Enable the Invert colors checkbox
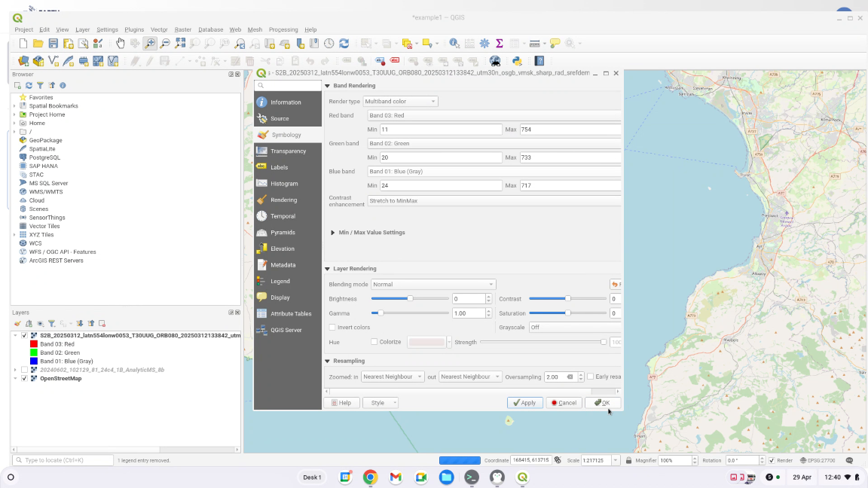This screenshot has height=488, width=868. pos(332,328)
